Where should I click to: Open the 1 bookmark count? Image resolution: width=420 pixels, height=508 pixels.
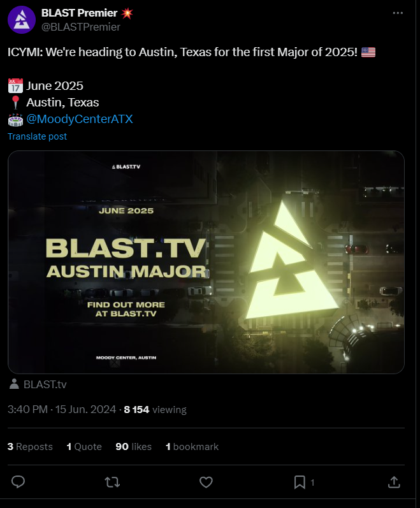tap(192, 446)
